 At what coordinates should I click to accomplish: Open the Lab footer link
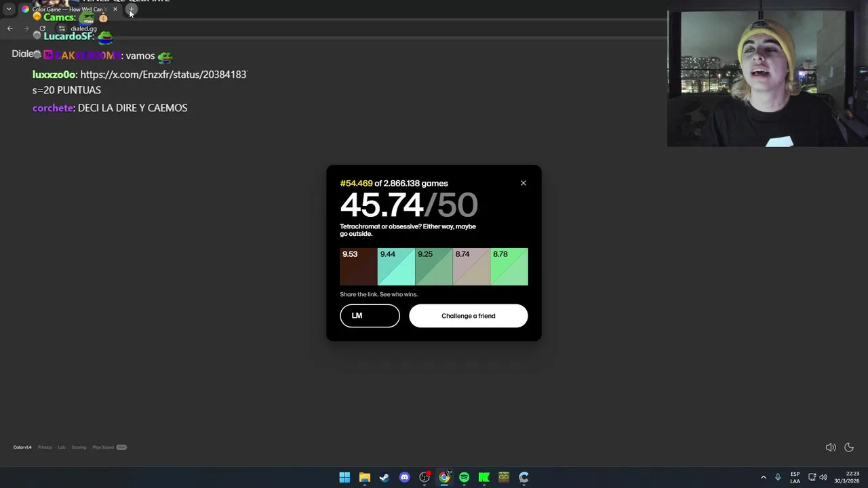tap(62, 447)
